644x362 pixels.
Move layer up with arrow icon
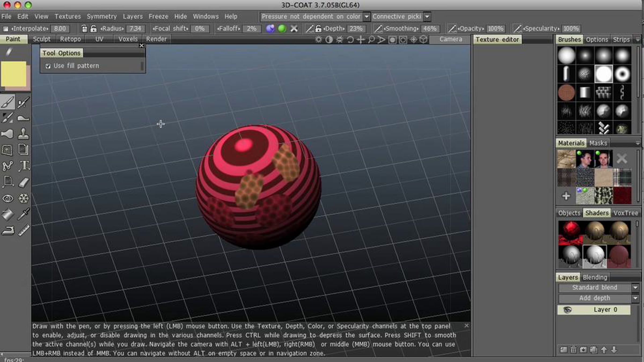pos(604,350)
